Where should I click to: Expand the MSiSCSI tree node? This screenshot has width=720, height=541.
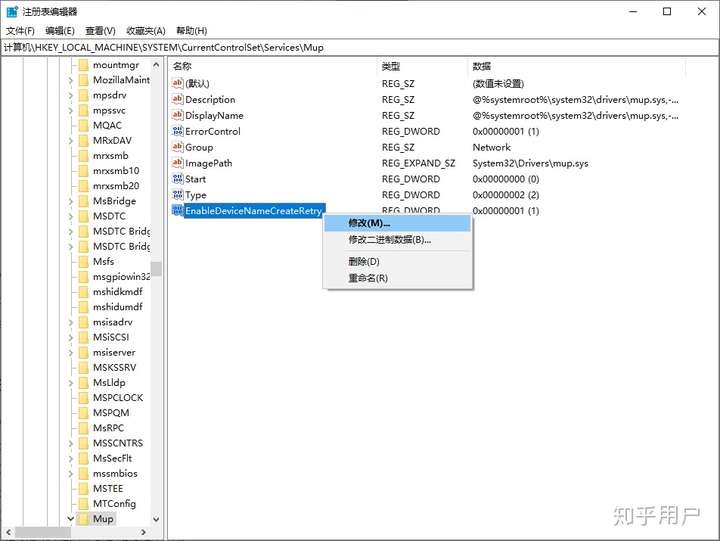tap(71, 338)
